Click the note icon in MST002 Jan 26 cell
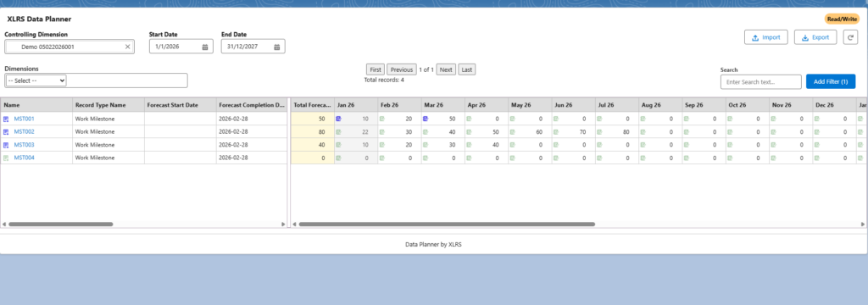The image size is (868, 305). click(x=339, y=131)
